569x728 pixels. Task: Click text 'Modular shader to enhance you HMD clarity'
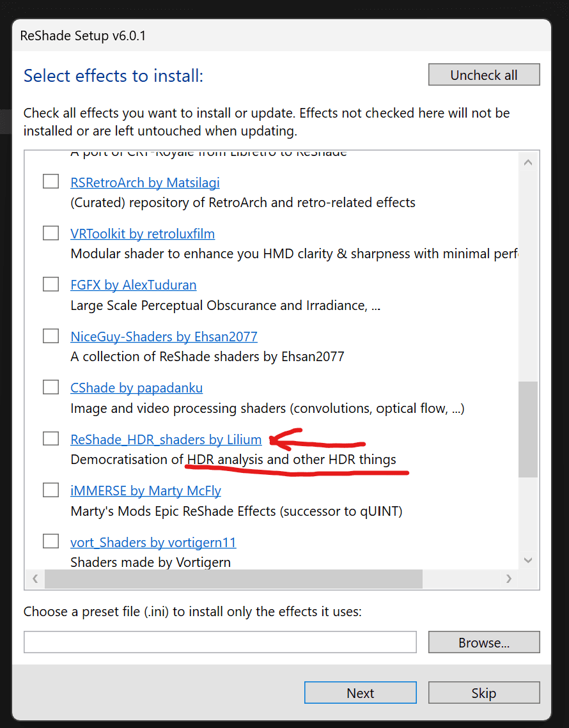click(202, 254)
